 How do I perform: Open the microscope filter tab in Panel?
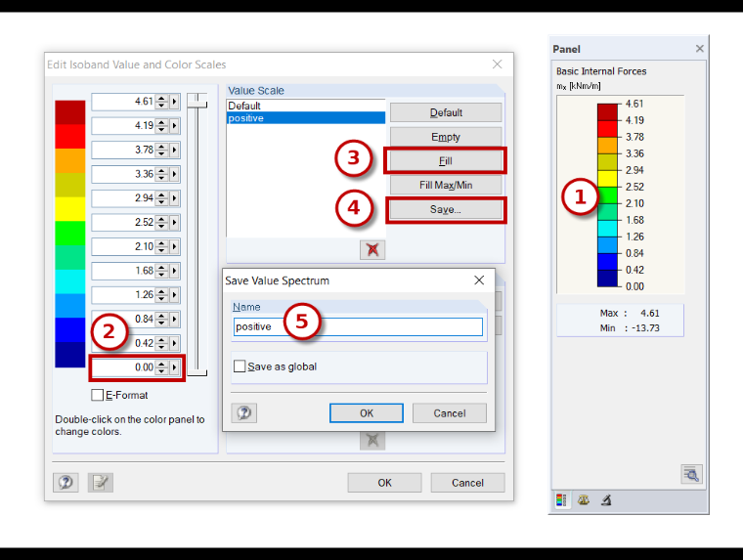click(606, 499)
